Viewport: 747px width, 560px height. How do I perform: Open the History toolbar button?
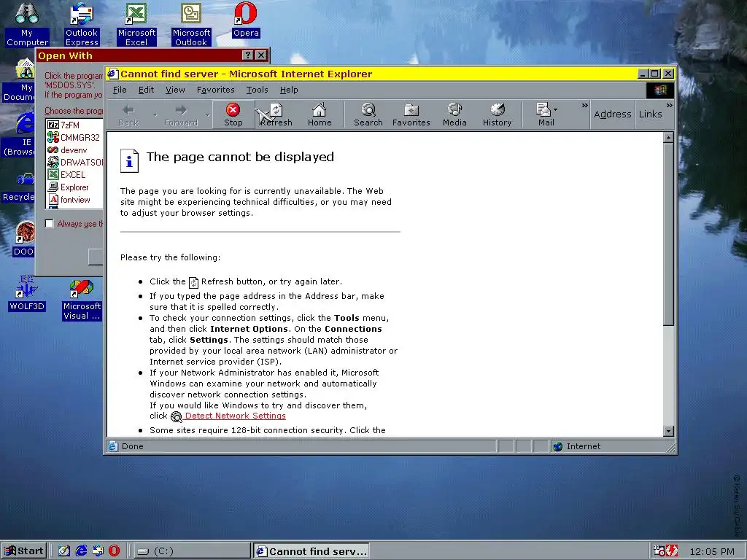[x=497, y=114]
